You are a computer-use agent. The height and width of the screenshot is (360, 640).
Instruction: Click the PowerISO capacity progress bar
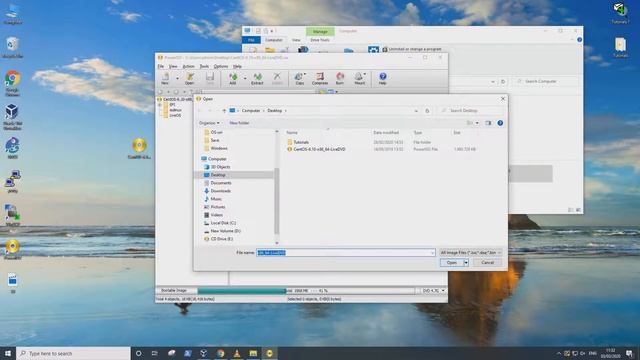(306, 291)
